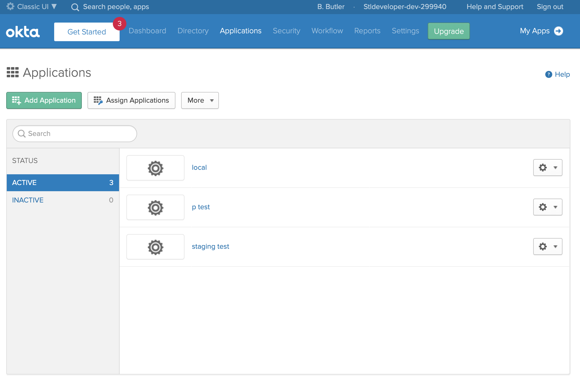Open the Settings menu

pos(405,31)
